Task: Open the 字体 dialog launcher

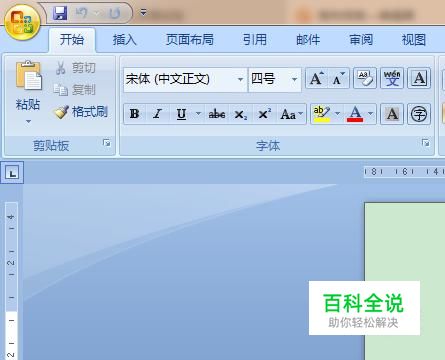Action: tap(426, 143)
